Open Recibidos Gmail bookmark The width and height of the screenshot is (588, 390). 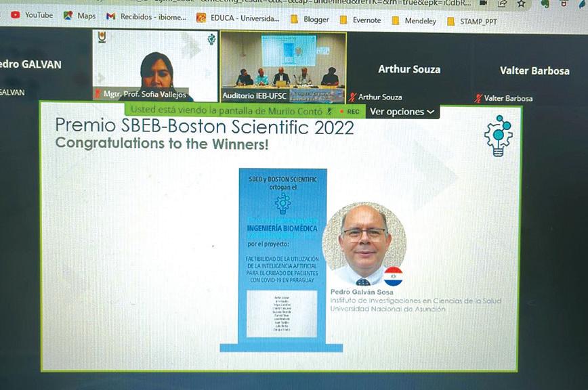pyautogui.click(x=146, y=16)
